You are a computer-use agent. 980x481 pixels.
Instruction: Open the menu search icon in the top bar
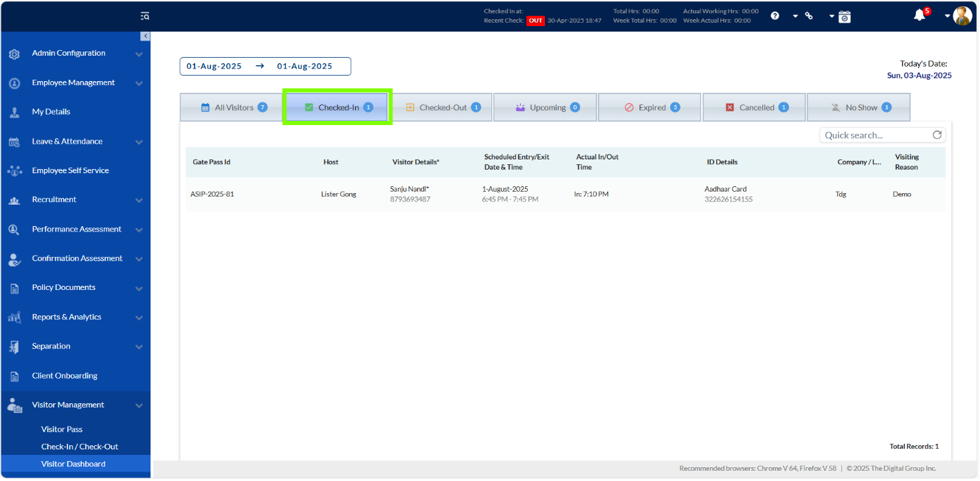(x=144, y=16)
